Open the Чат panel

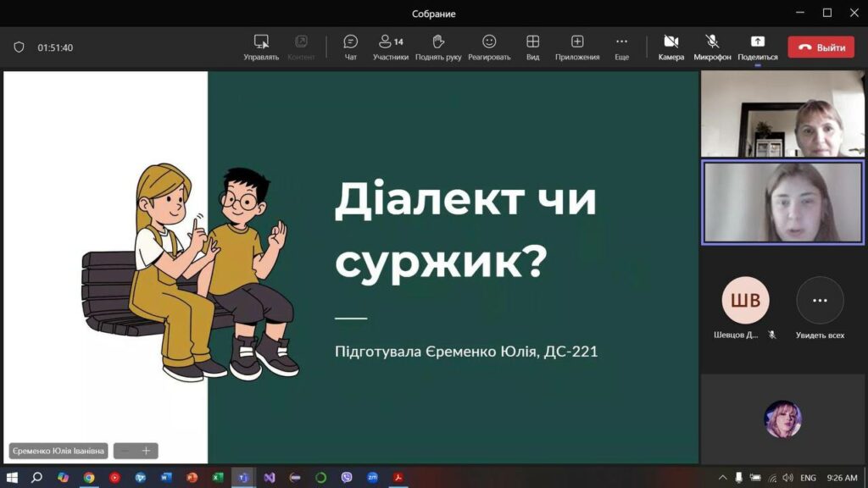point(350,47)
